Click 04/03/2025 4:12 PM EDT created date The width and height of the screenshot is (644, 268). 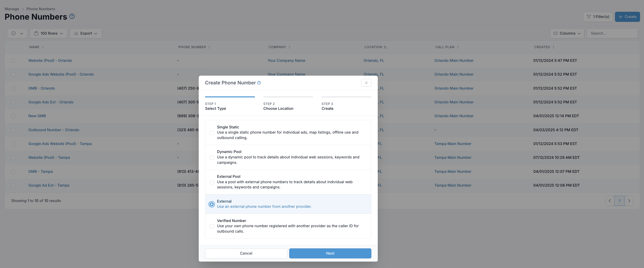[555, 130]
